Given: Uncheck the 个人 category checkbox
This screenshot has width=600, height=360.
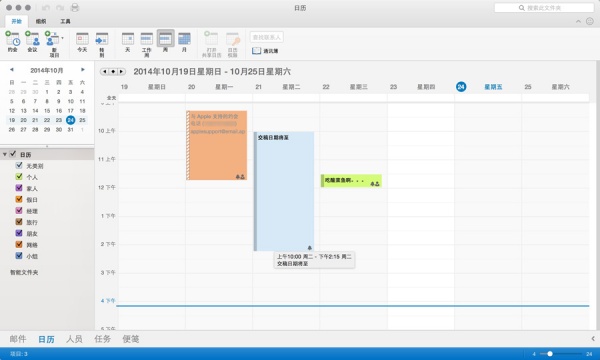Looking at the screenshot, I should 19,177.
